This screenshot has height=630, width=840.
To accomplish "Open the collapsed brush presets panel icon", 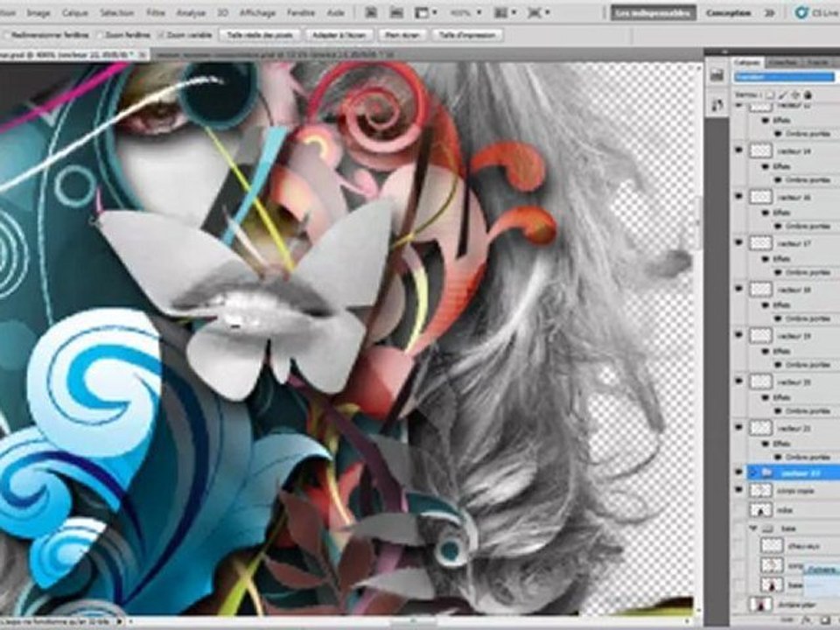I will tap(717, 105).
